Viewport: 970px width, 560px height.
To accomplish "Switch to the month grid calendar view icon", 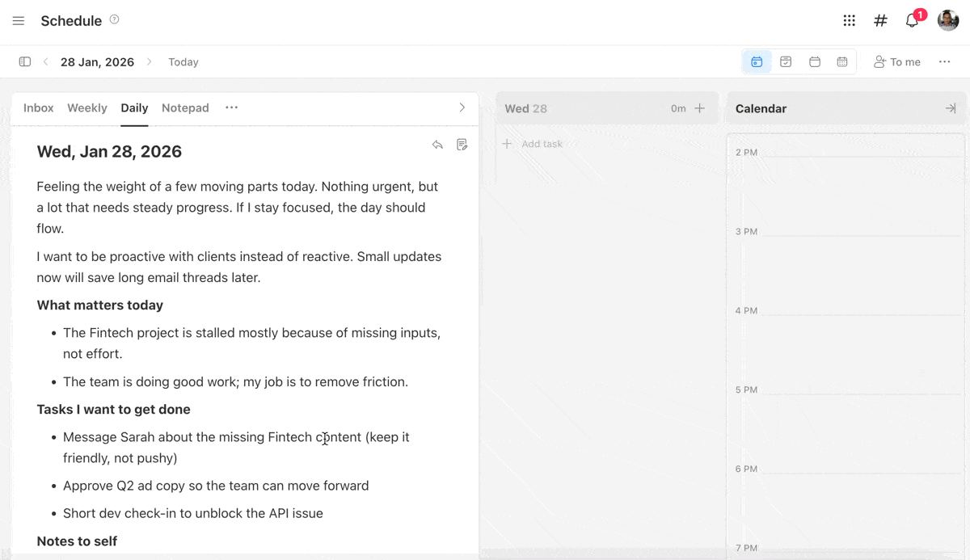I will coord(843,61).
